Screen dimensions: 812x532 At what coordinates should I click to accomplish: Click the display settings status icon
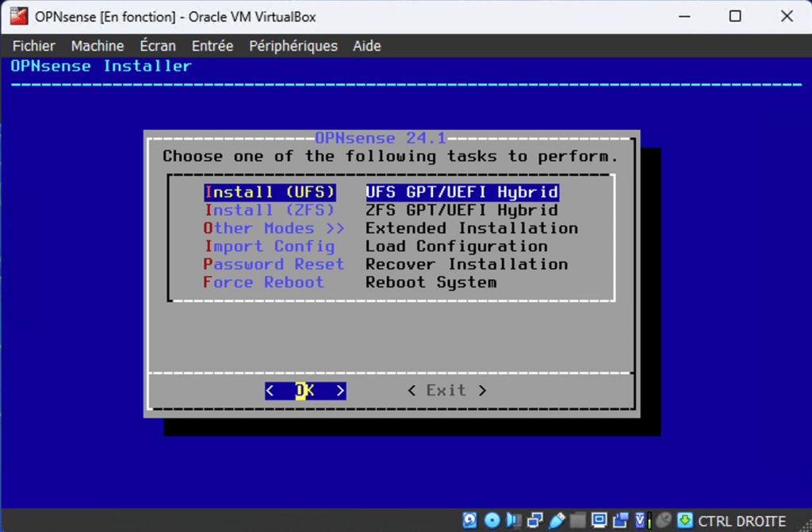(599, 520)
